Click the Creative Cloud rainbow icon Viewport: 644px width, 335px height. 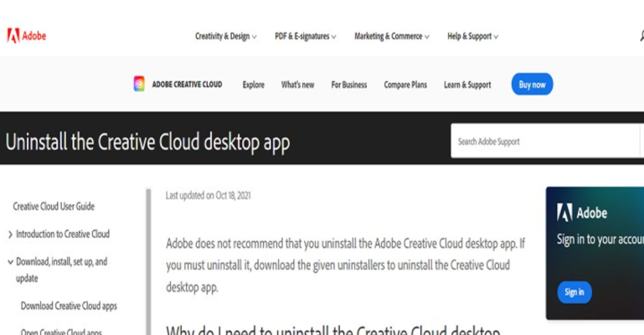tap(139, 85)
